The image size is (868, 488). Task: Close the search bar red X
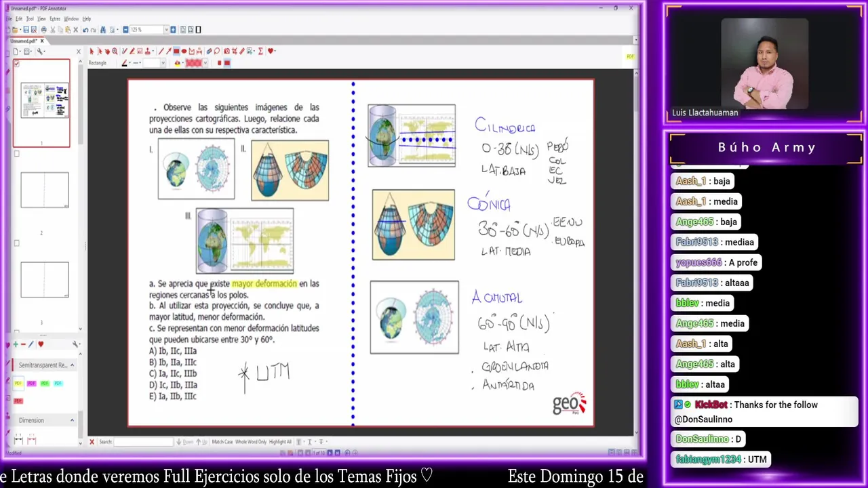pos(92,442)
